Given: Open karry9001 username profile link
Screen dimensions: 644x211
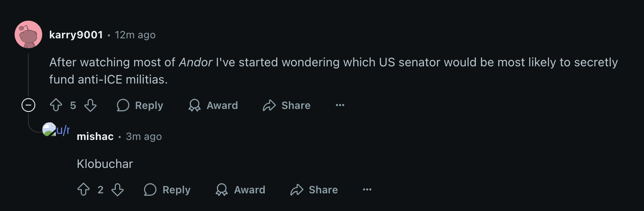Looking at the screenshot, I should pos(76,35).
